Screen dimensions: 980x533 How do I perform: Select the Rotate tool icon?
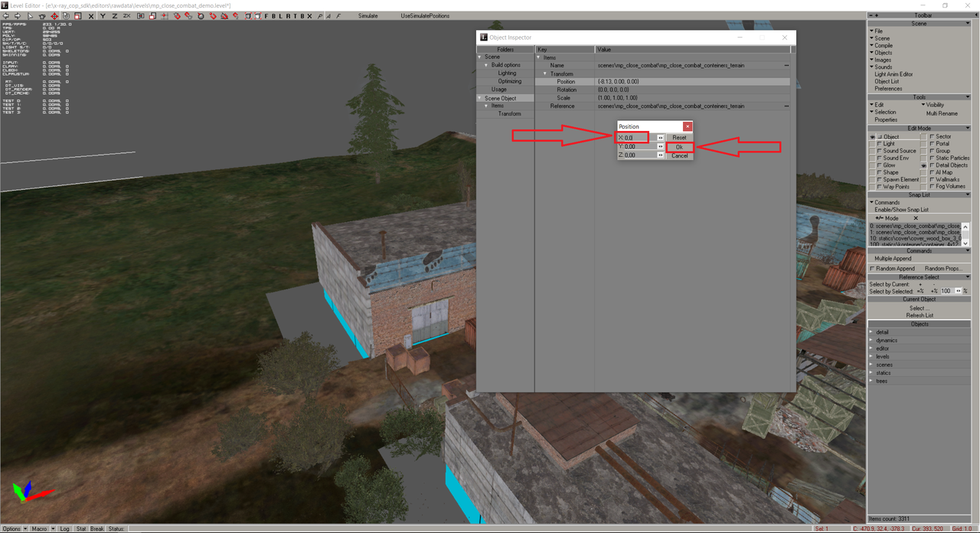pos(66,16)
